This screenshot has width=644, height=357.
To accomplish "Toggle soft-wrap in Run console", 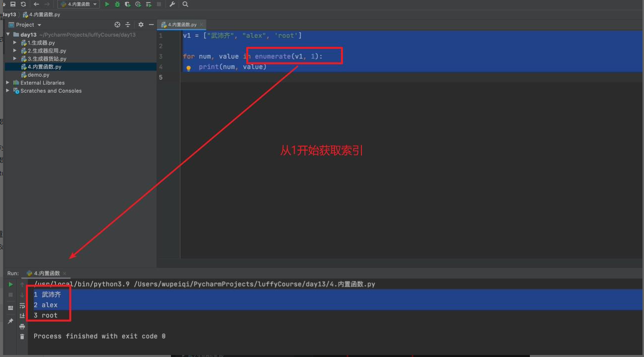I will tap(22, 305).
